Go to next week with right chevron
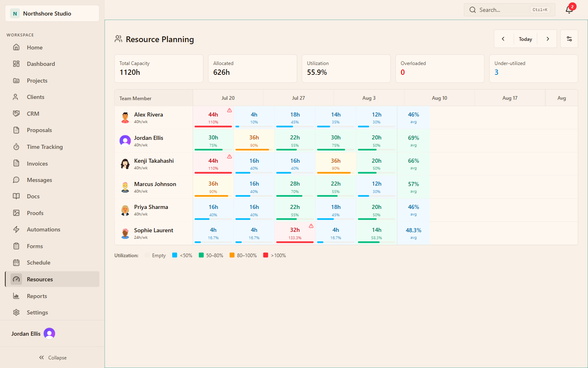Screen dimensions: 588x368 click(548, 39)
